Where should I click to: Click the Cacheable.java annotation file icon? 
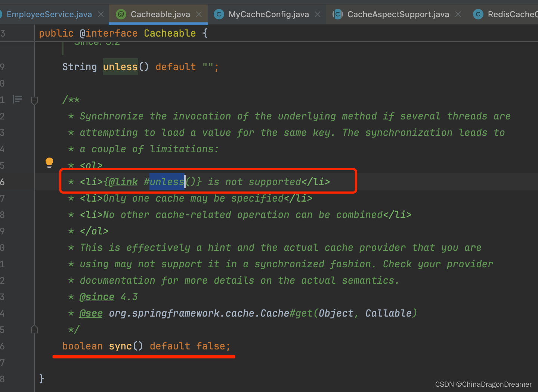pos(121,15)
